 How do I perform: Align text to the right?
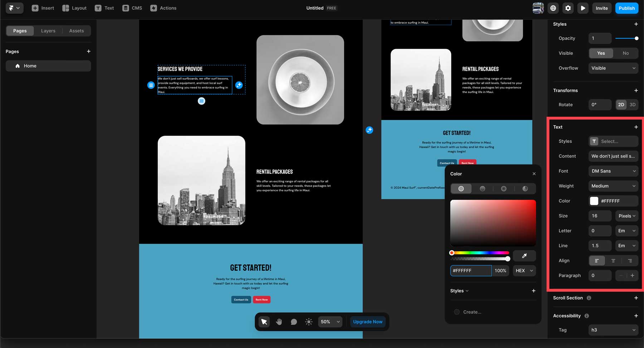[x=629, y=261]
